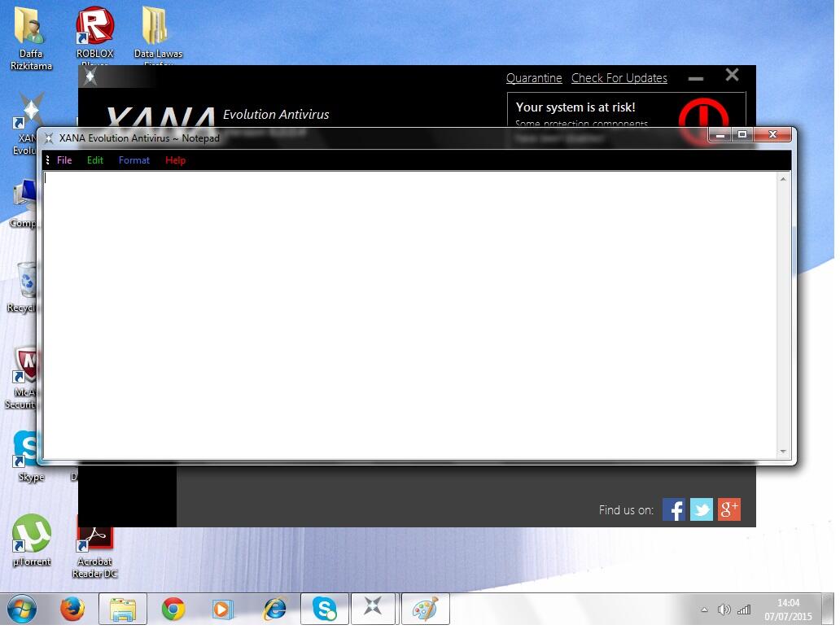The image size is (840, 638).
Task: Click the scroll up arrow in Notepad
Action: pyautogui.click(x=783, y=179)
